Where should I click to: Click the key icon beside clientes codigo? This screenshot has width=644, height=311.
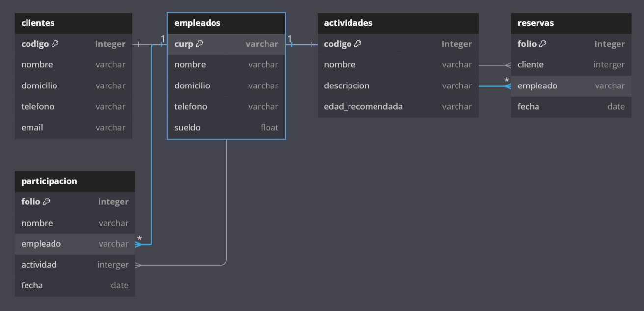(55, 44)
